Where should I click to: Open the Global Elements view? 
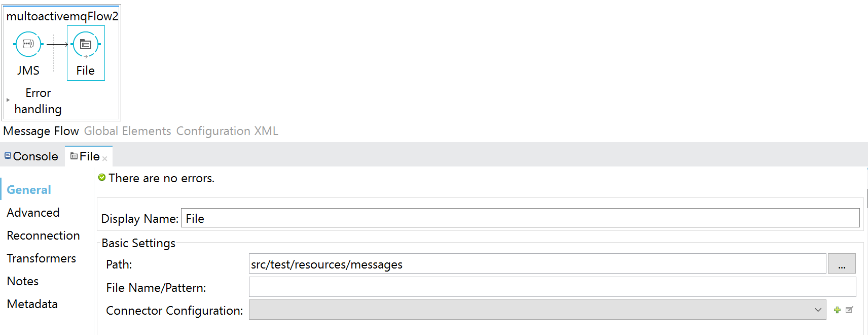pyautogui.click(x=127, y=131)
